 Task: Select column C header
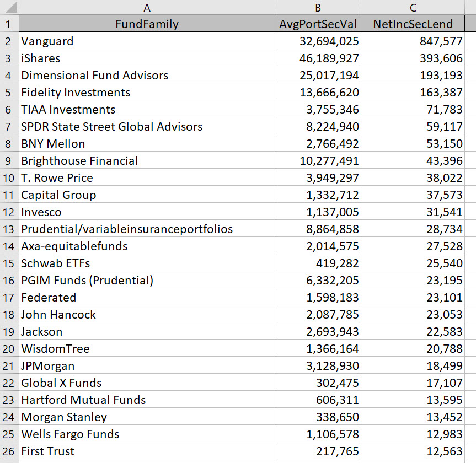pyautogui.click(x=413, y=7)
